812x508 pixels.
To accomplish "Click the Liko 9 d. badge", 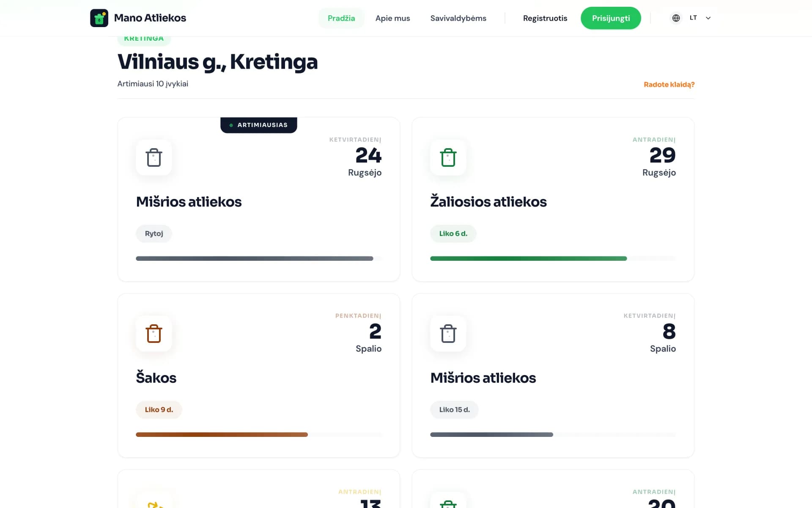I will click(x=159, y=410).
